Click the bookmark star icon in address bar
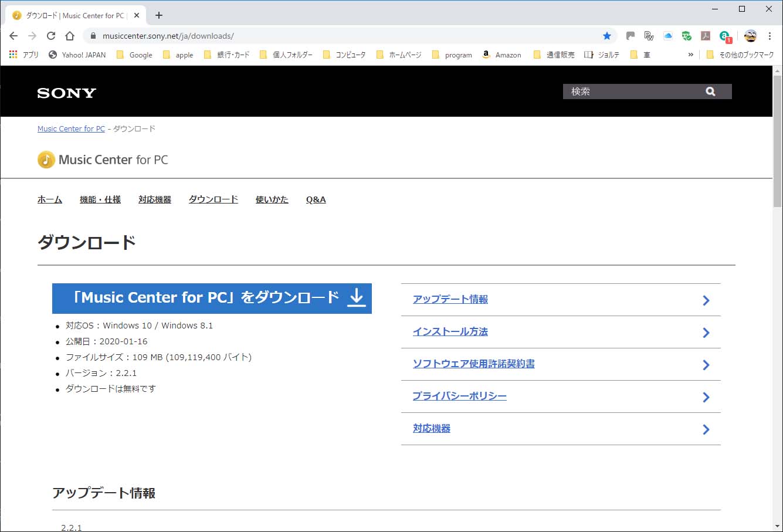The image size is (783, 532). pyautogui.click(x=607, y=36)
